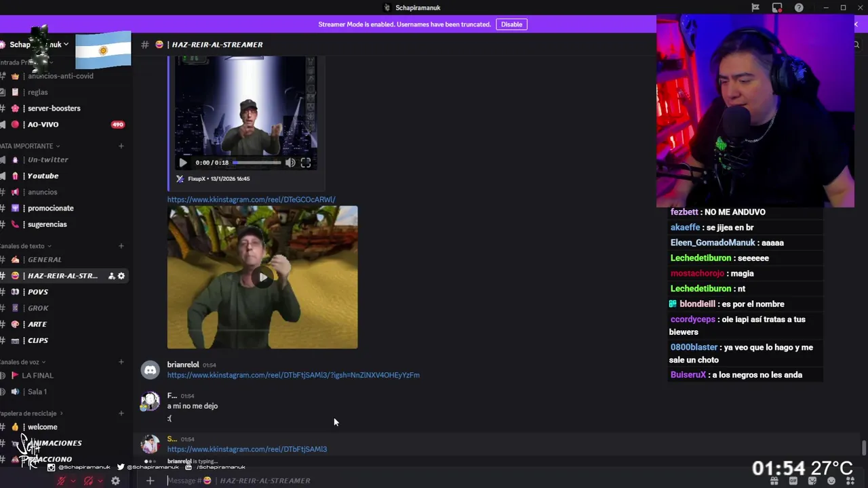Play the Instagram reel preview

[x=262, y=277]
